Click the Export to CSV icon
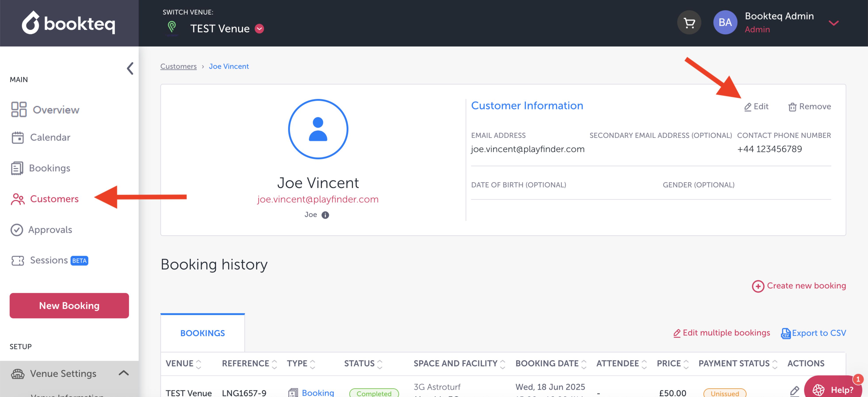 (x=786, y=333)
